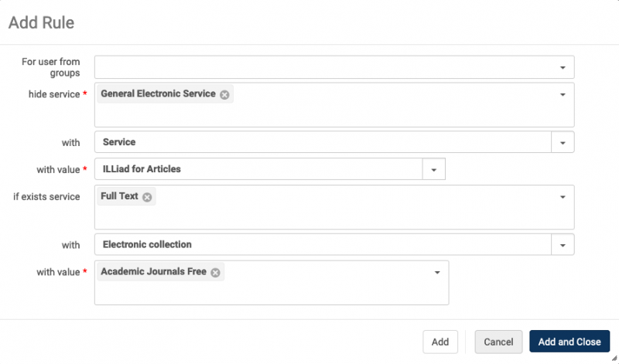Select the Academic Journals Free tag label
The width and height of the screenshot is (619, 364).
pos(153,272)
